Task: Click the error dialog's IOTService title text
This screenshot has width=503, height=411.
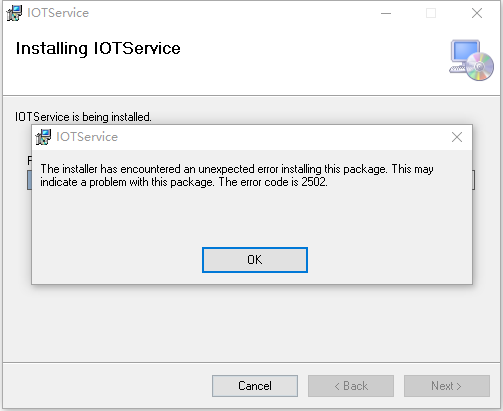Action: 87,137
